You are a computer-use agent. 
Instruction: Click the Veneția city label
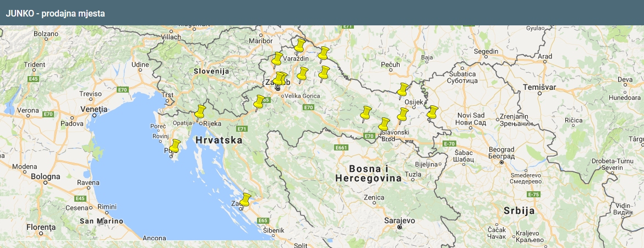coord(94,110)
